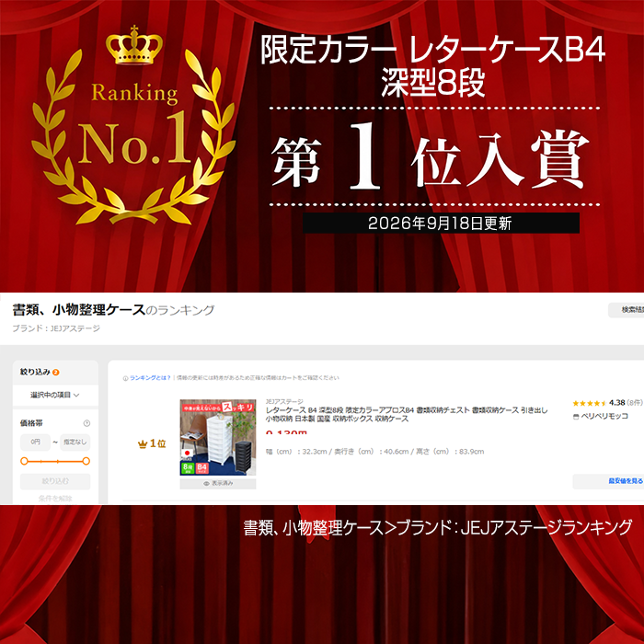This screenshot has width=644, height=644.
Task: Click the product dimensions text 幅 32.3cm
Action: [x=374, y=452]
